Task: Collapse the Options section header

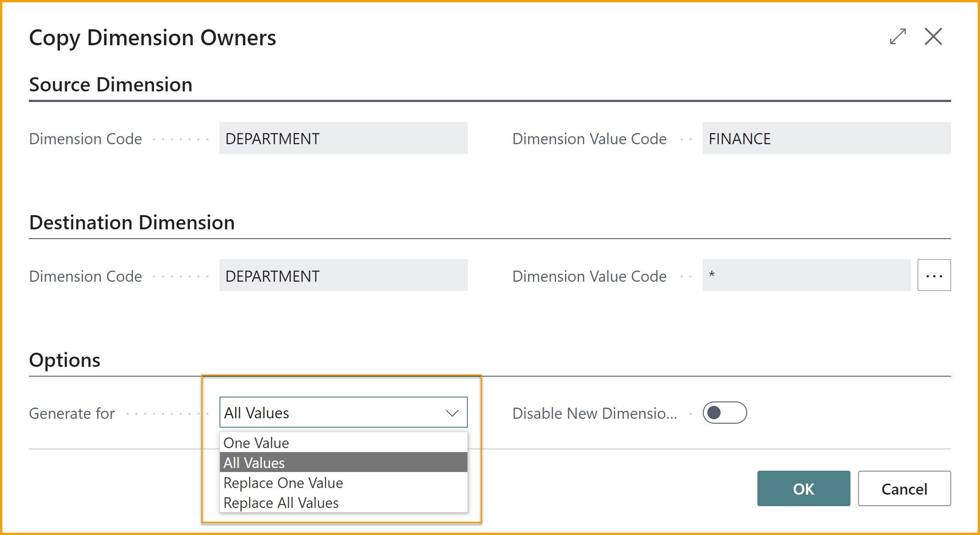Action: point(65,360)
